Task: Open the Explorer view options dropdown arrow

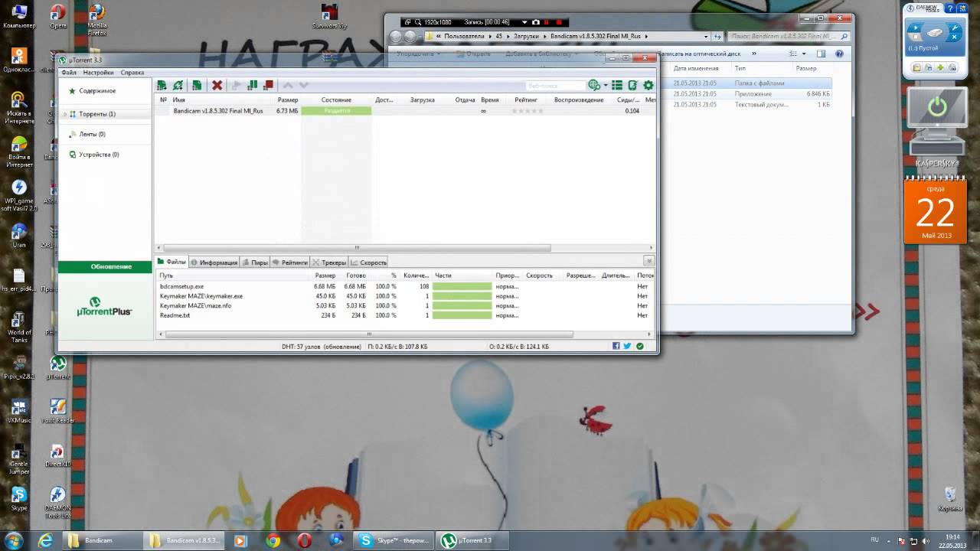Action: [x=804, y=54]
